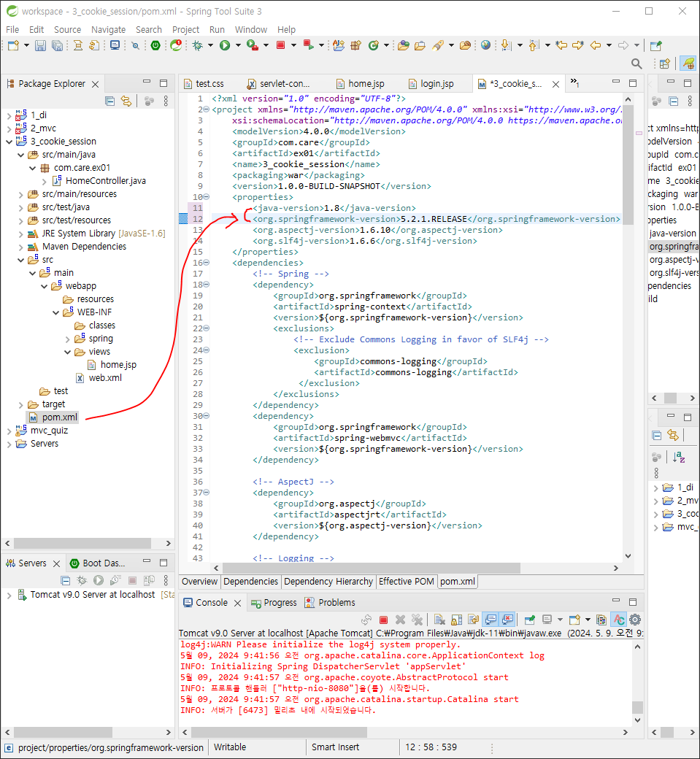Viewport: 700px width, 759px height.
Task: Expand the target folder
Action: pyautogui.click(x=21, y=404)
